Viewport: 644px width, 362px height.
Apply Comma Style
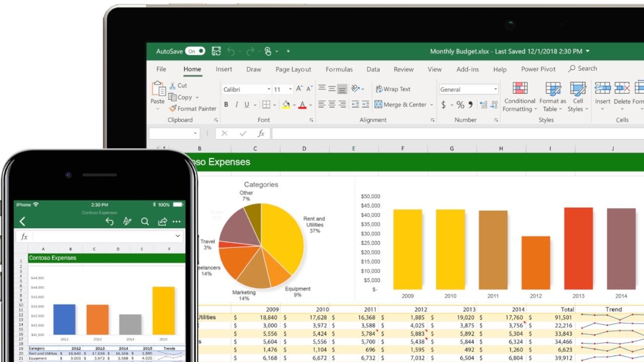click(471, 105)
